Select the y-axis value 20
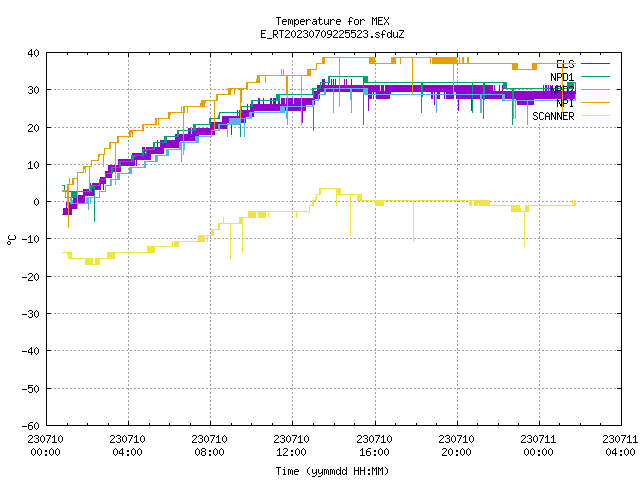 tap(33, 127)
